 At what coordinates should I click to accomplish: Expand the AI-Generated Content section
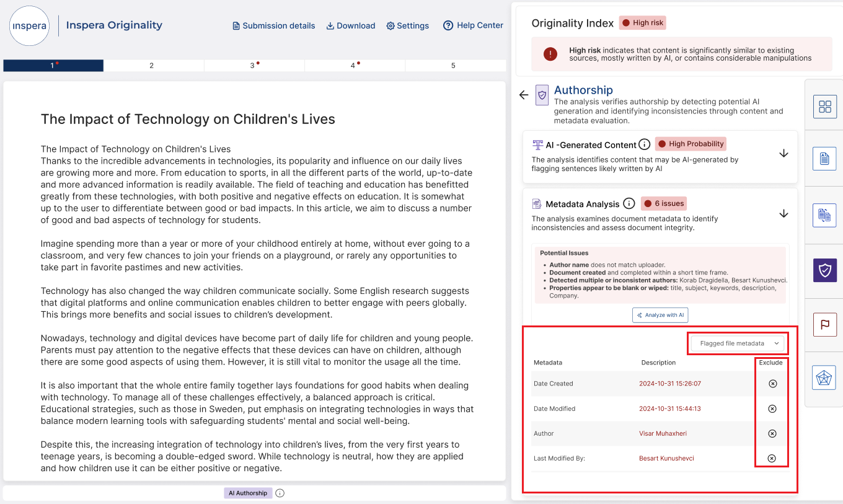[784, 153]
